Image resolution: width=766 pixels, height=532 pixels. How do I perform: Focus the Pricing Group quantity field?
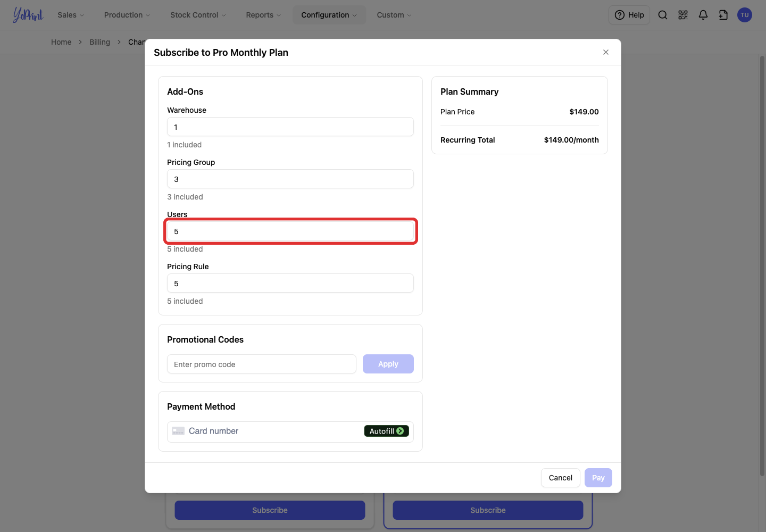pyautogui.click(x=290, y=179)
